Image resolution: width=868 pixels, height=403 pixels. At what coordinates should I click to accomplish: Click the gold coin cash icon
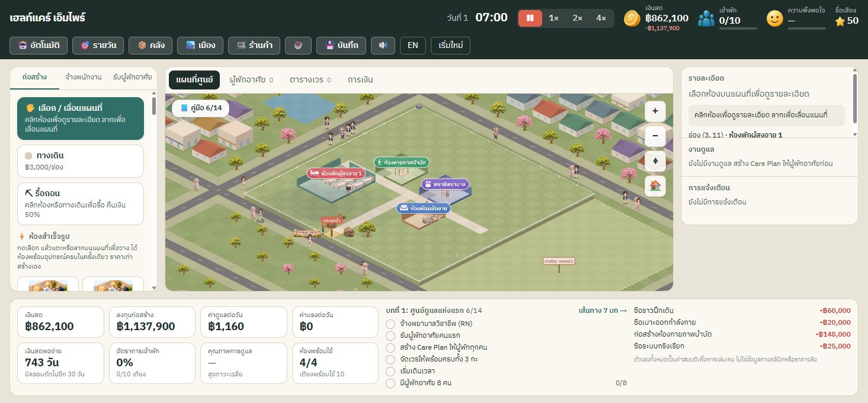point(632,18)
